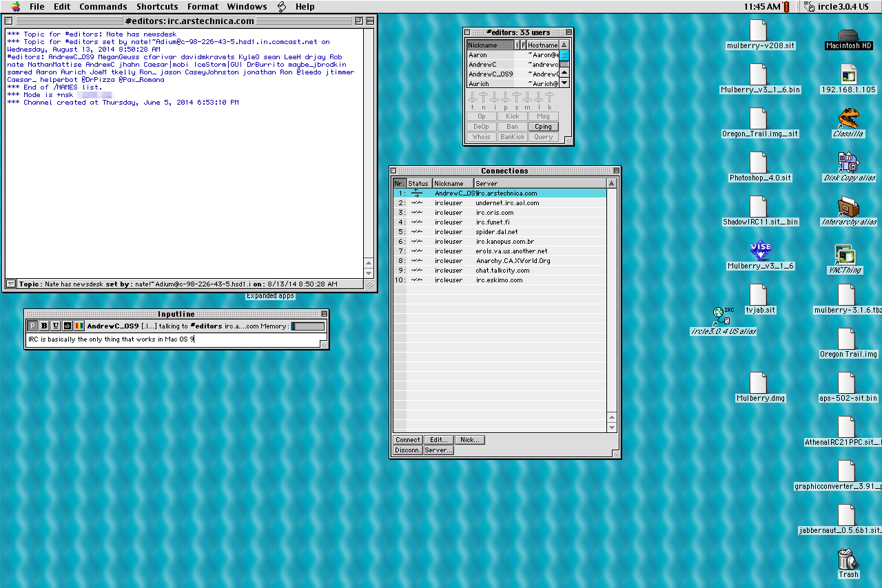Select the graphicconverter_3.91 file icon
Viewport: 882px width, 588px height.
point(847,476)
